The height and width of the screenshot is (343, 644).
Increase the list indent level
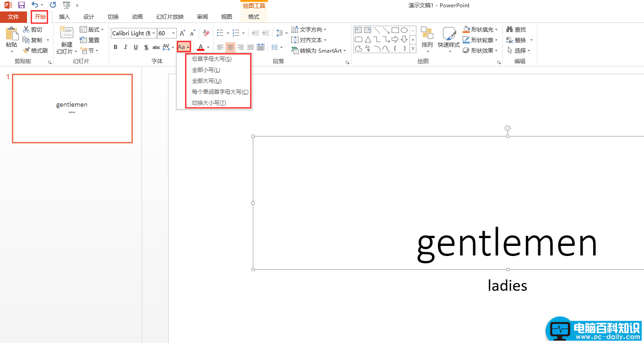[266, 33]
